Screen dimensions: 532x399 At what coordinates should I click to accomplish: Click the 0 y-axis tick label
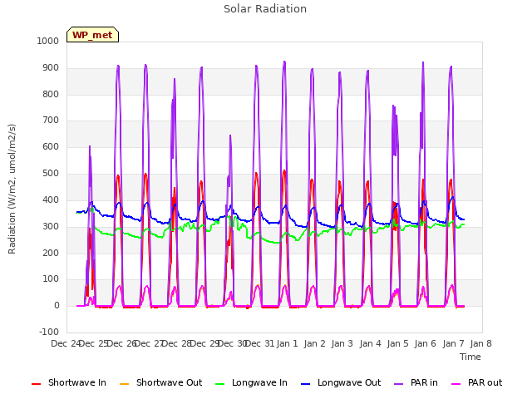pyautogui.click(x=57, y=305)
